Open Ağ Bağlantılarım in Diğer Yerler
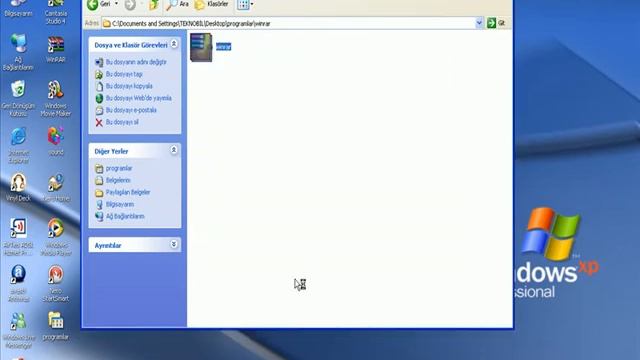Screen dimensions: 640x360 [125, 216]
